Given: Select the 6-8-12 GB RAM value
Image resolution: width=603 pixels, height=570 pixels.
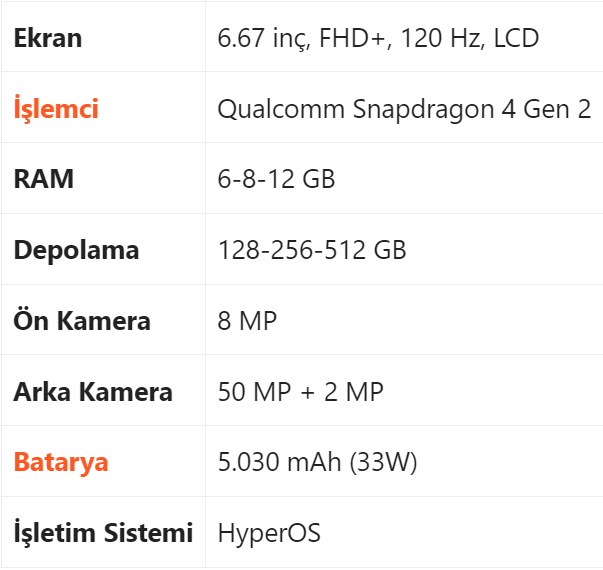Looking at the screenshot, I should [276, 180].
